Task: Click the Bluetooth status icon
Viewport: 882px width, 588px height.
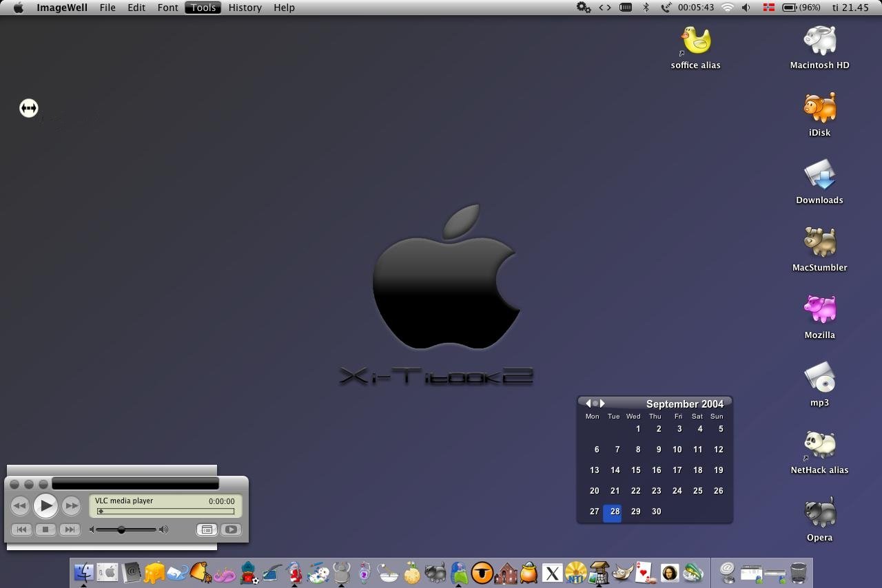Action: click(646, 8)
